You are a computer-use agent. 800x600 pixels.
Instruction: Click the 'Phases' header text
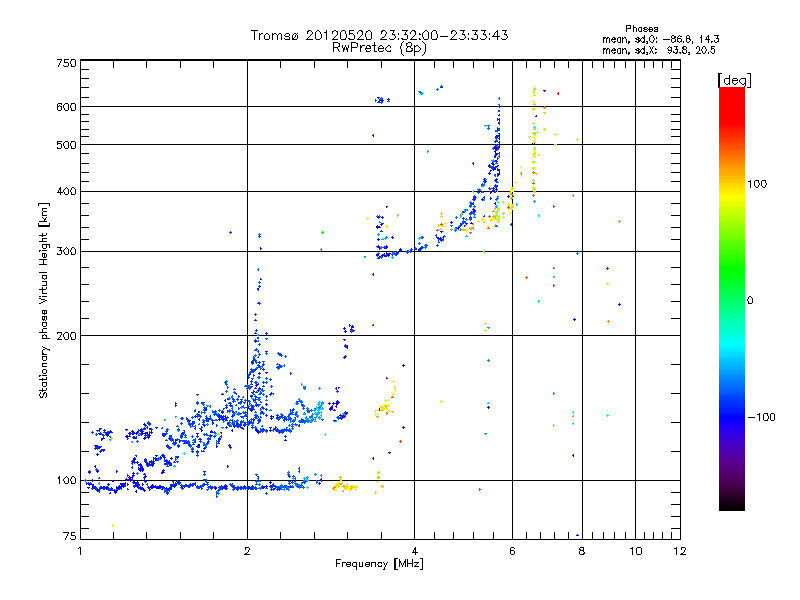click(641, 29)
